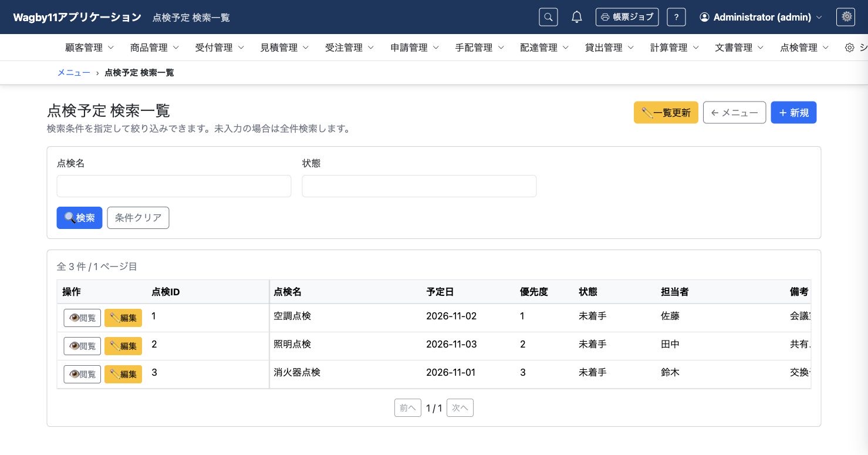
Task: Open the help question mark button
Action: coord(676,17)
